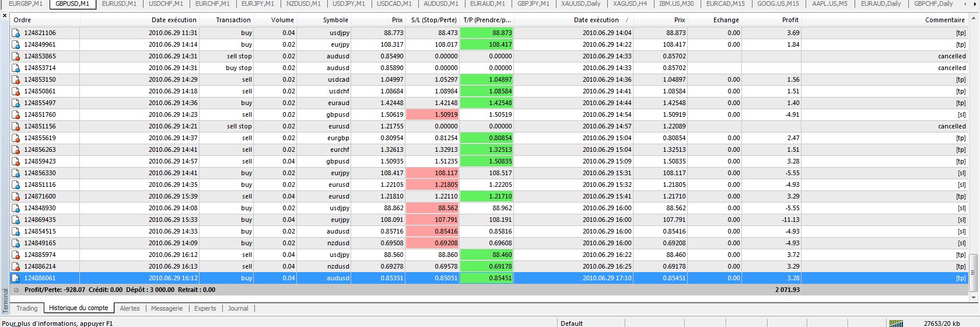The width and height of the screenshot is (980, 327).
Task: Select the Historique du compte tab
Action: (78, 308)
